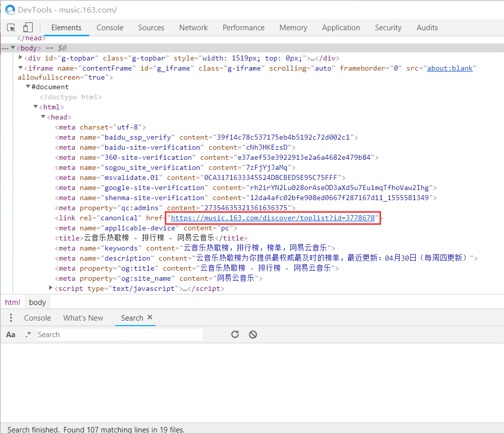Select the Search drawer tab
This screenshot has height=434, width=504.
[x=132, y=318]
